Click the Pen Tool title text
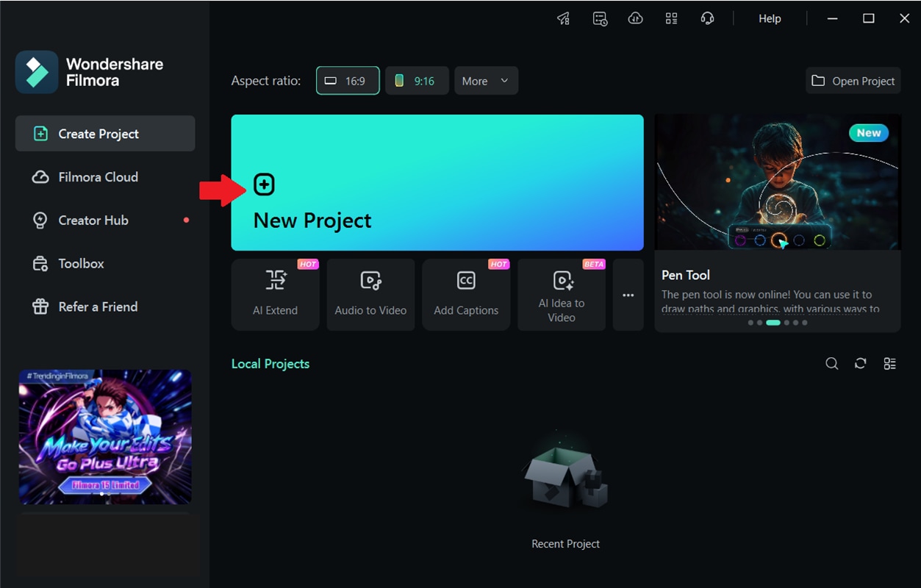This screenshot has width=921, height=588. (x=686, y=275)
